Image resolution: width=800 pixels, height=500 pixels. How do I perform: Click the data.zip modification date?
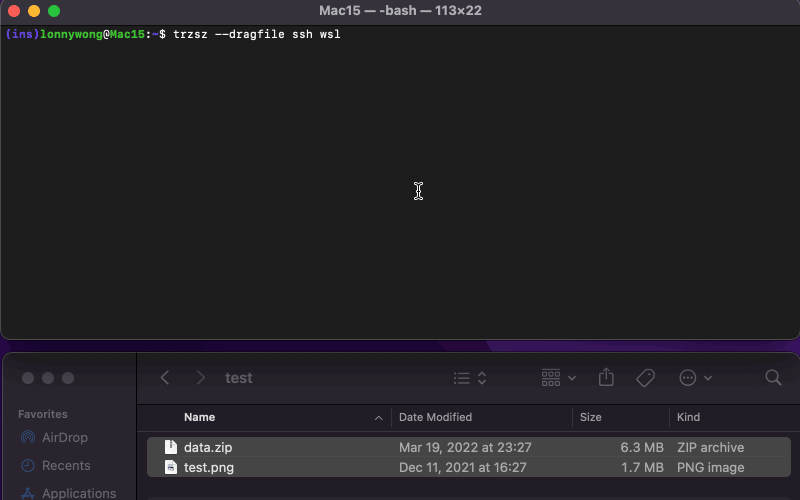pyautogui.click(x=465, y=447)
